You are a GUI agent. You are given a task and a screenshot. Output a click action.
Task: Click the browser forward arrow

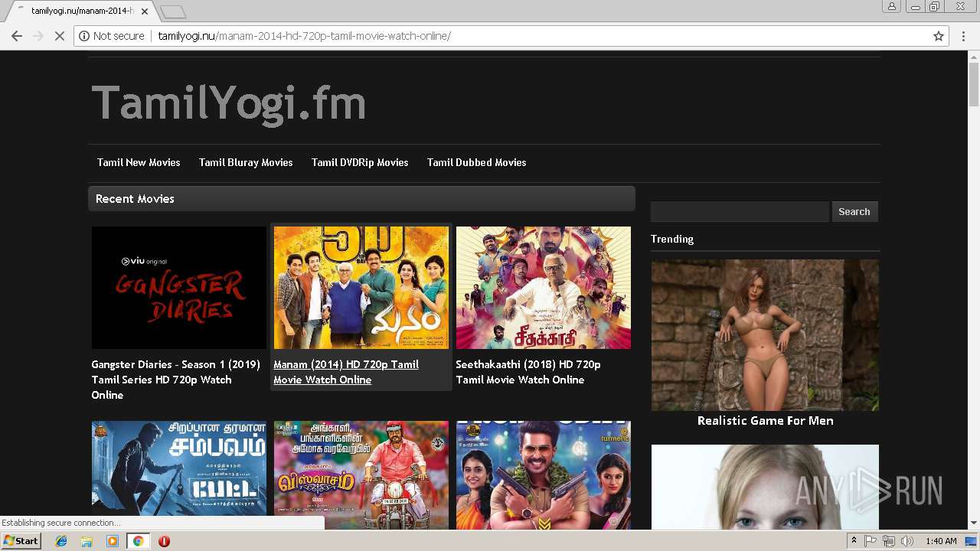pos(38,36)
